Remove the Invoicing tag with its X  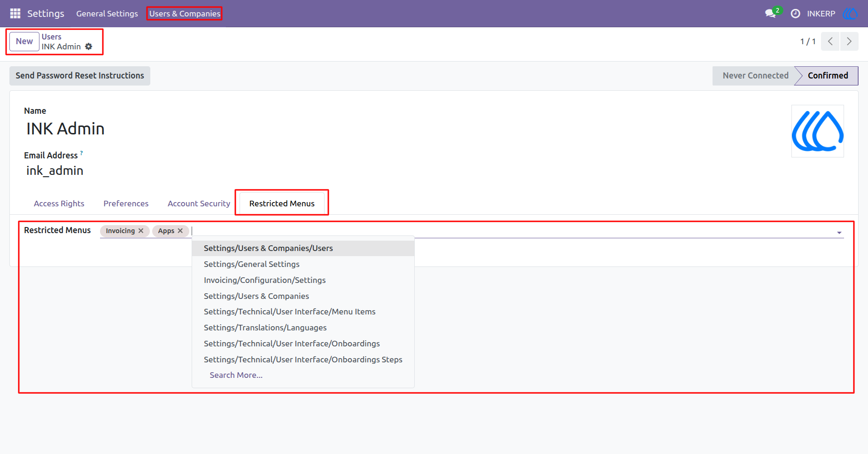point(141,231)
